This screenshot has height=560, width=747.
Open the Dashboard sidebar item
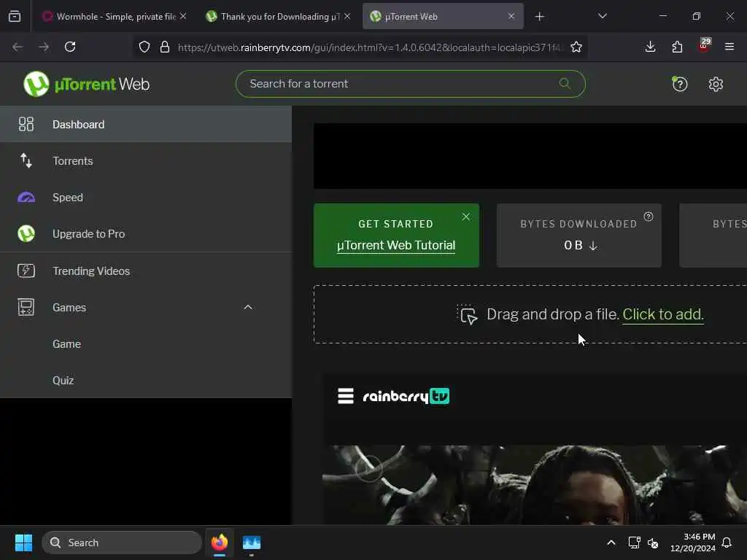145,124
